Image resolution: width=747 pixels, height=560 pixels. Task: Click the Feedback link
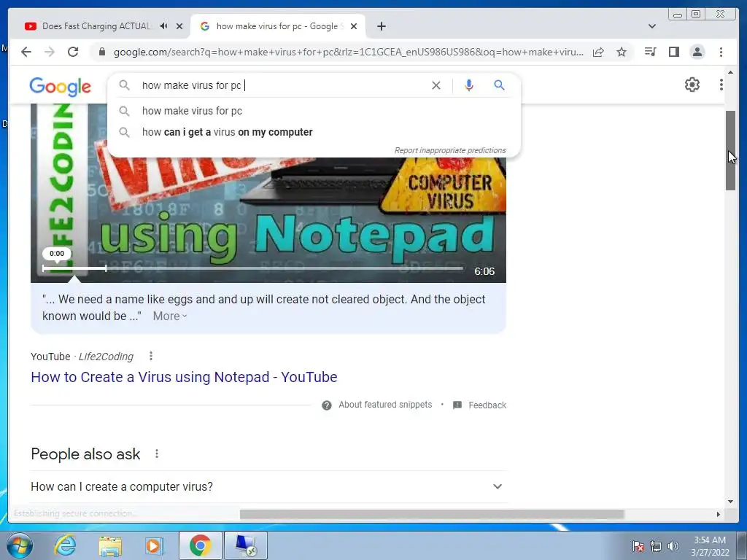(487, 405)
